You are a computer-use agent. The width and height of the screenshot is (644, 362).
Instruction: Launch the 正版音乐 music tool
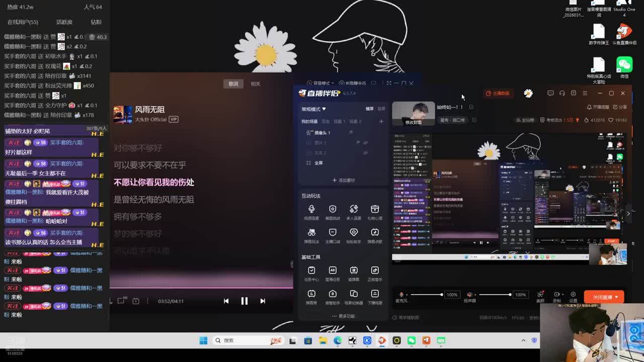[x=375, y=273]
